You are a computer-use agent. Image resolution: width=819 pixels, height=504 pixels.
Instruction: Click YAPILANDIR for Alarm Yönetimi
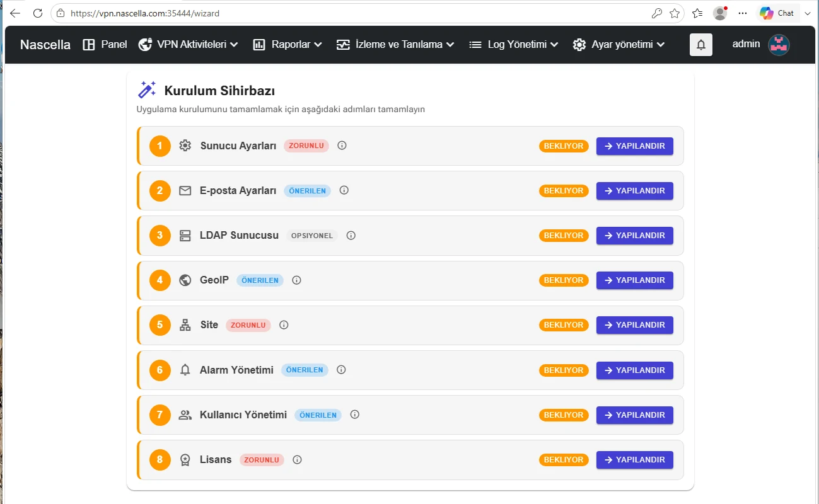click(x=635, y=370)
